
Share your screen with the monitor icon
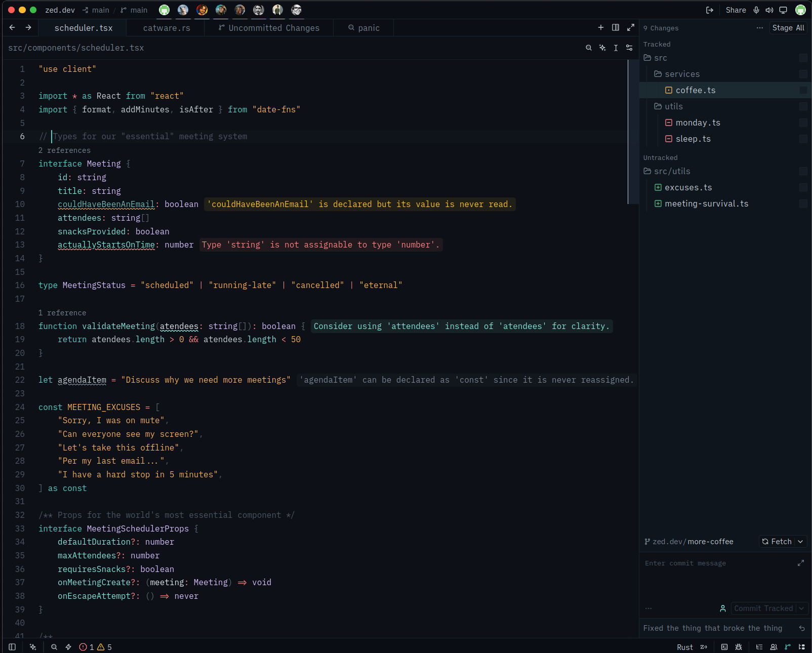(783, 10)
